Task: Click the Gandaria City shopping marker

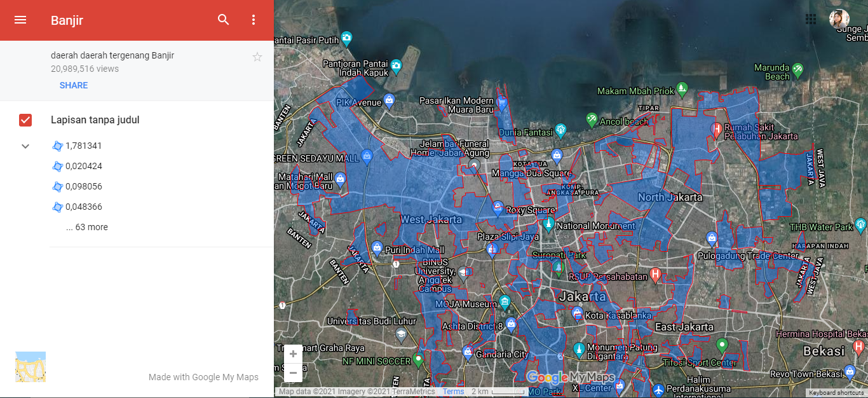Action: [468, 352]
